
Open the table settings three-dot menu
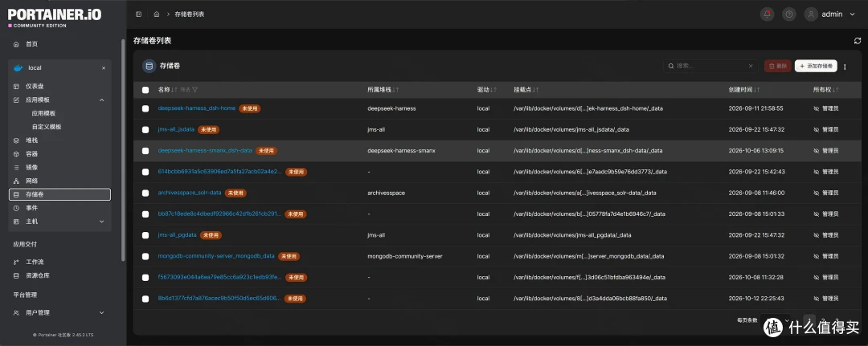(x=845, y=67)
